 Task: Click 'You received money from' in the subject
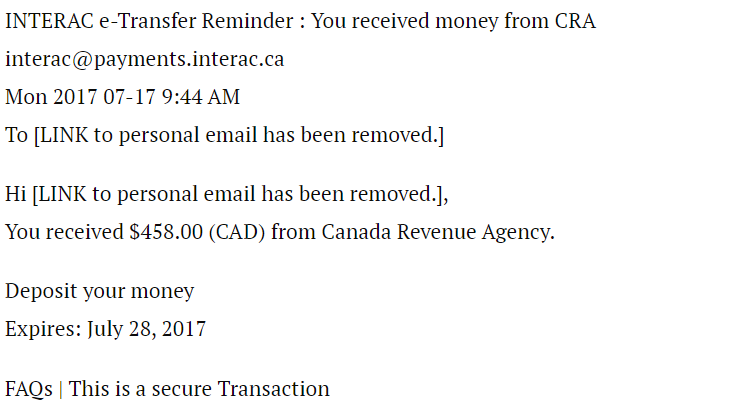click(x=429, y=21)
